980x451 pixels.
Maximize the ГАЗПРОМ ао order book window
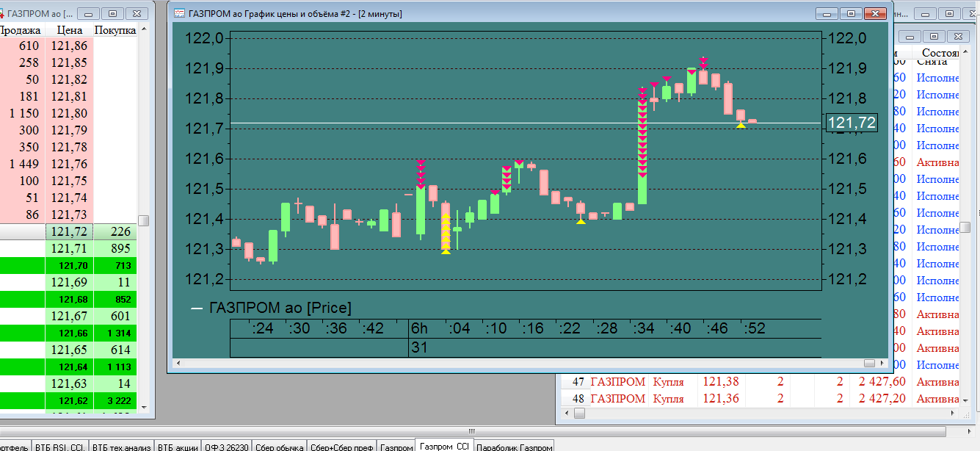(112, 13)
